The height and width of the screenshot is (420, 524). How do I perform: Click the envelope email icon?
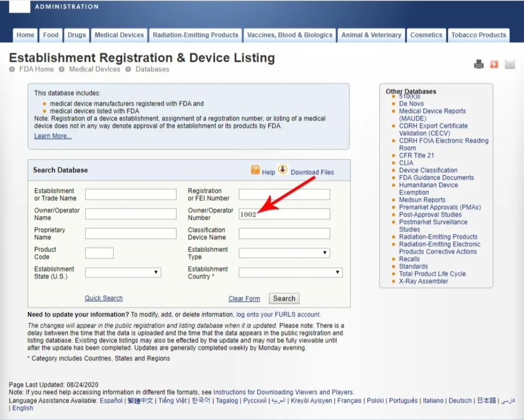click(x=510, y=64)
